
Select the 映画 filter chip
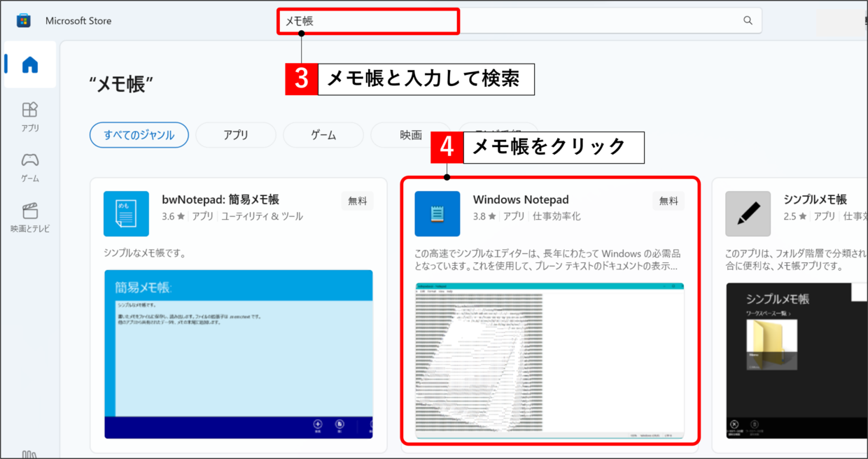(411, 135)
